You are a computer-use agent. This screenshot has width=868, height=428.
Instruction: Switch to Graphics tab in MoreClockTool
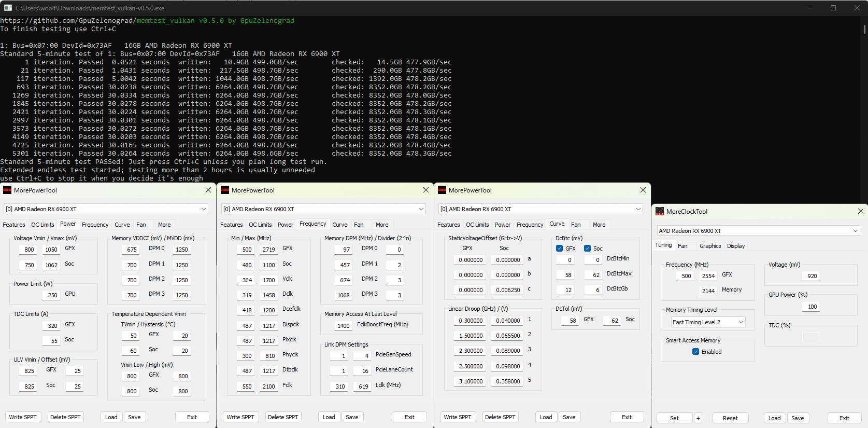(x=710, y=246)
